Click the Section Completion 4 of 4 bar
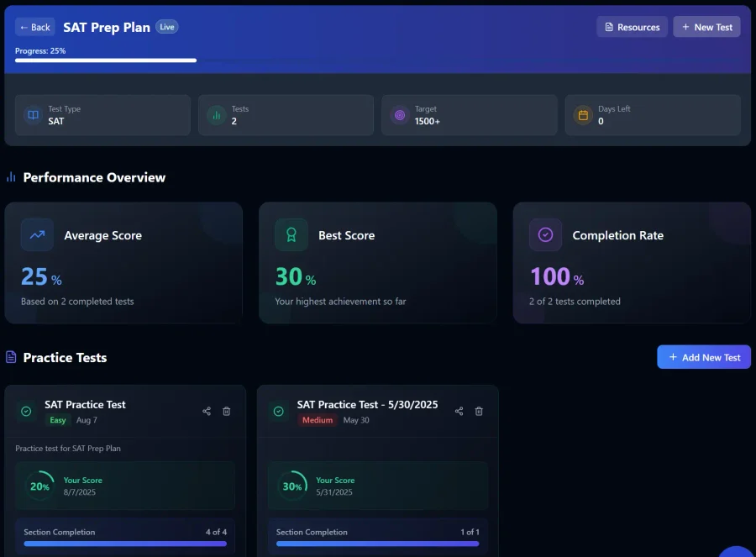The image size is (756, 557). [125, 544]
